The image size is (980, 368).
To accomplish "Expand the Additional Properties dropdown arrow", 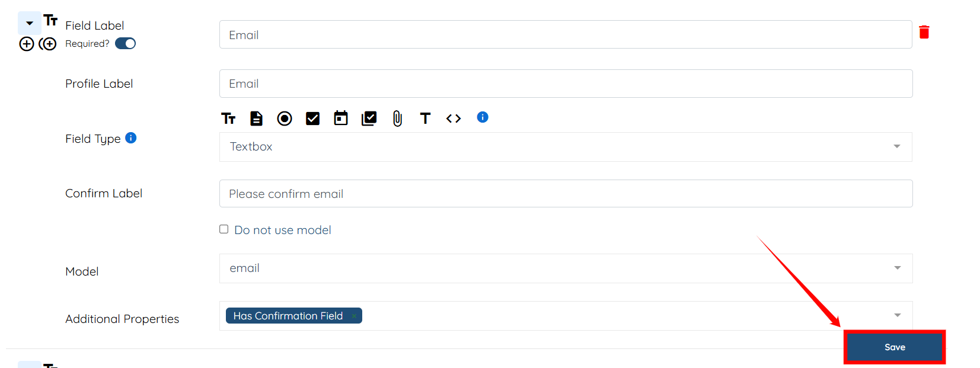I will tap(897, 315).
